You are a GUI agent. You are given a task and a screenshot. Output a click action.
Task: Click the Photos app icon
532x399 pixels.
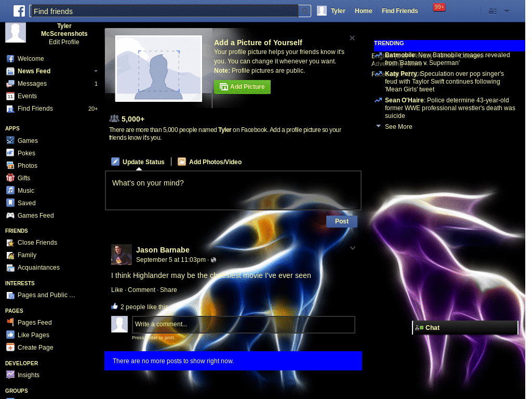coord(10,166)
